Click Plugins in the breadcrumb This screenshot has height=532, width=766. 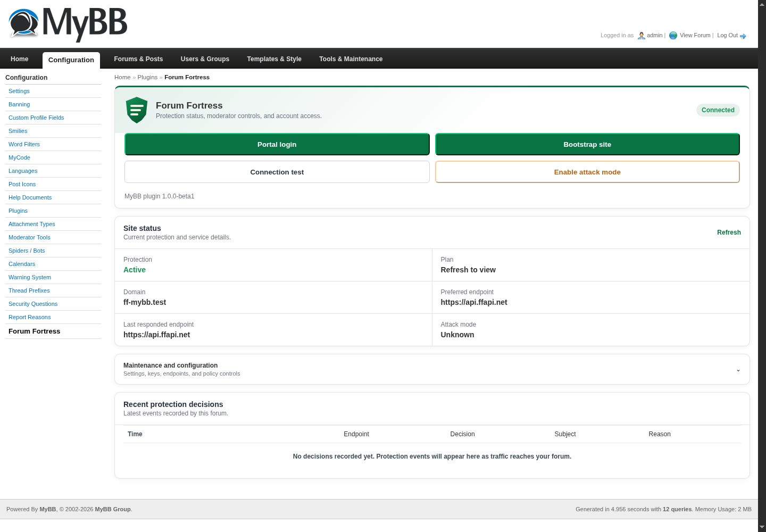[x=147, y=77]
